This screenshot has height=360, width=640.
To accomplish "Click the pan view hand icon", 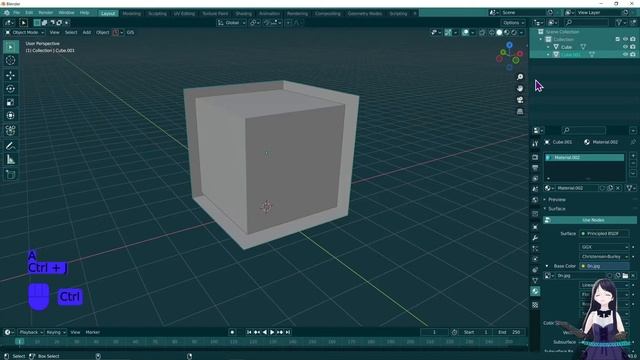I will point(520,88).
